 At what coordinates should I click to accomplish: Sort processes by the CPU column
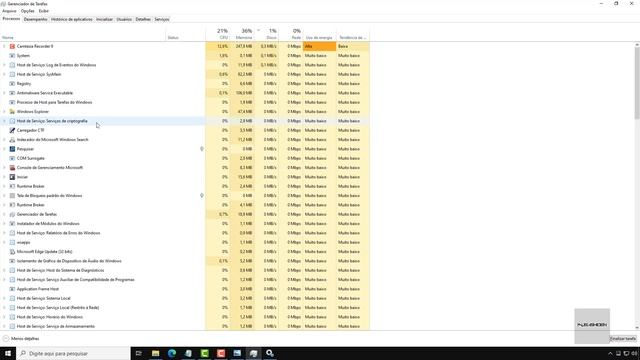tap(218, 34)
